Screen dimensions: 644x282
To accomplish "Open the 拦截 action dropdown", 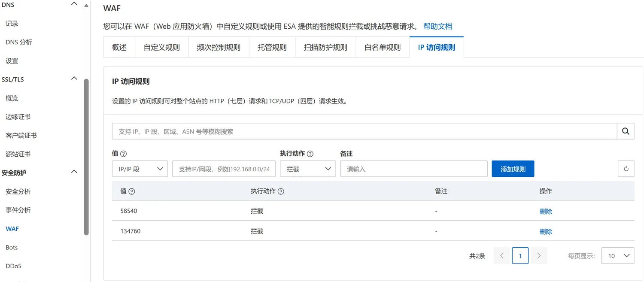I will tap(308, 169).
